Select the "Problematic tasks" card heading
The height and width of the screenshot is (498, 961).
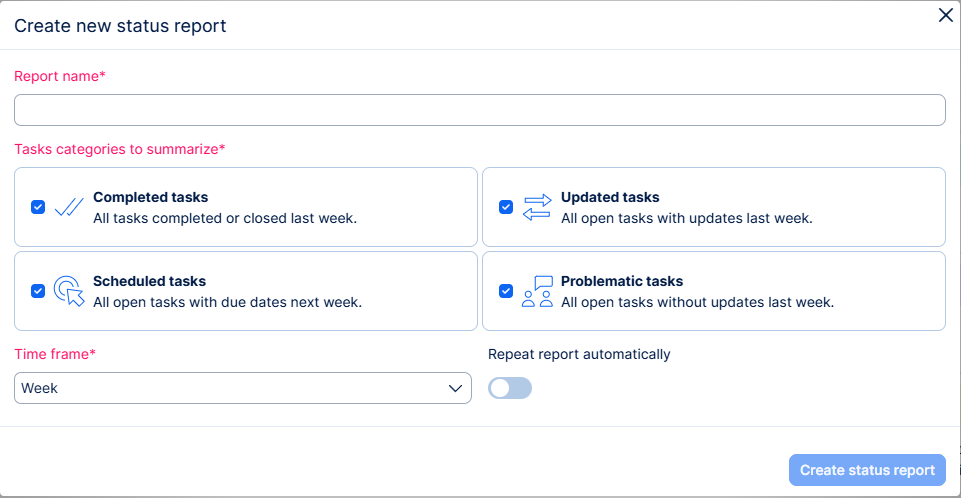[622, 282]
